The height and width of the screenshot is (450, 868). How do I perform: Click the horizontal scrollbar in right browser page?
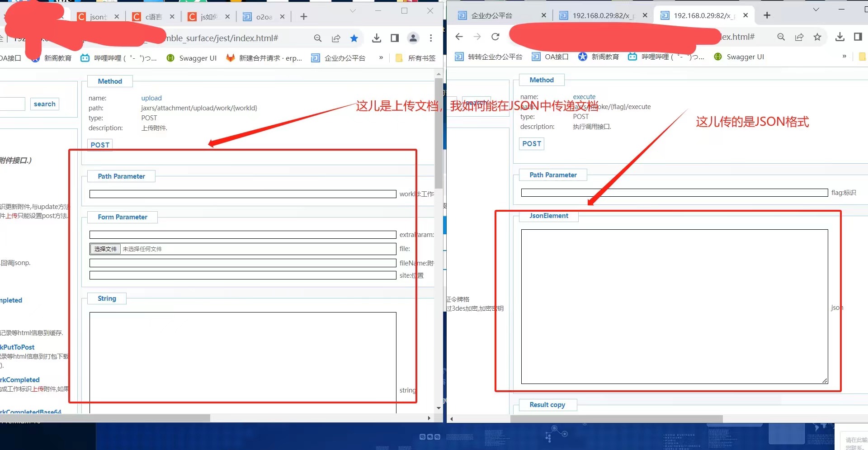616,419
